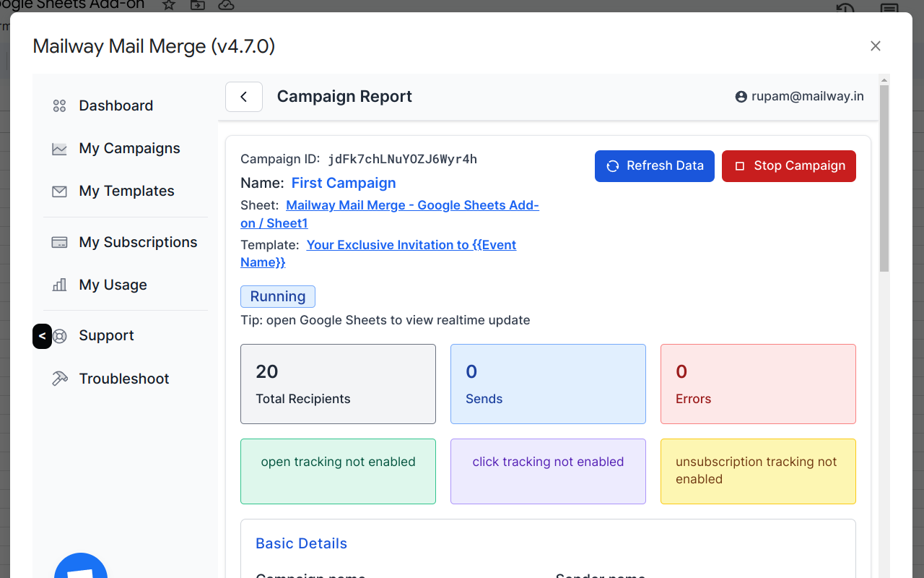Click the Basic Details heading
Screen dimensions: 924x578
(x=301, y=543)
